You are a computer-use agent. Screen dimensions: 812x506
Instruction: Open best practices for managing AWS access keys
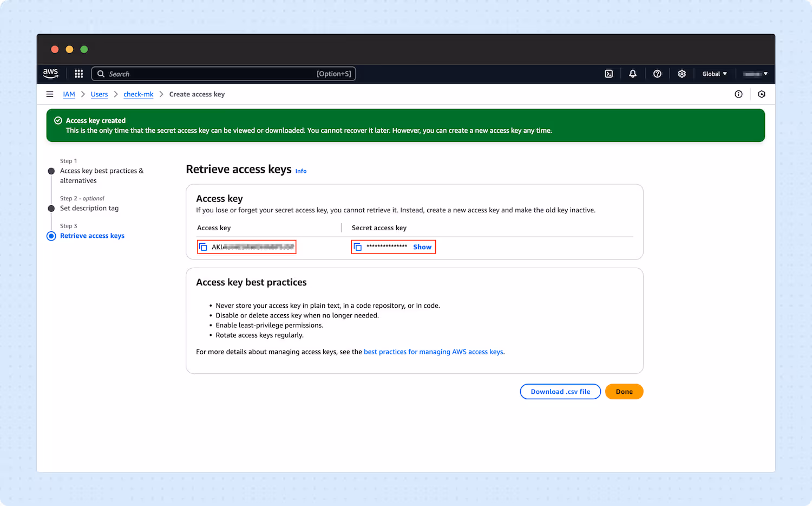pos(433,352)
